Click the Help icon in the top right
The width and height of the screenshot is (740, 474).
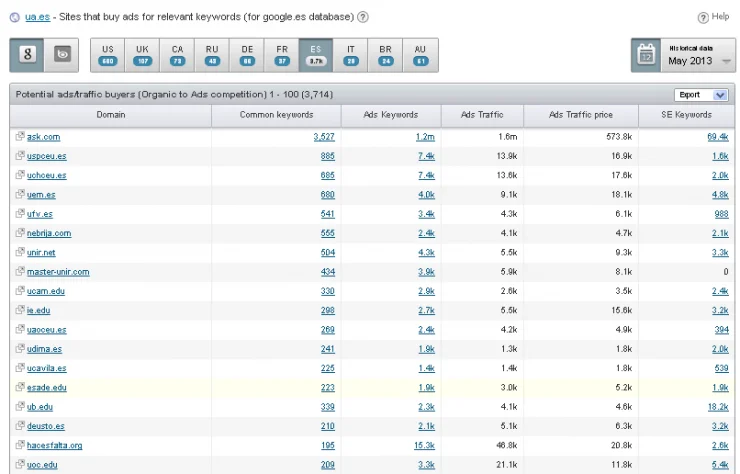click(703, 17)
